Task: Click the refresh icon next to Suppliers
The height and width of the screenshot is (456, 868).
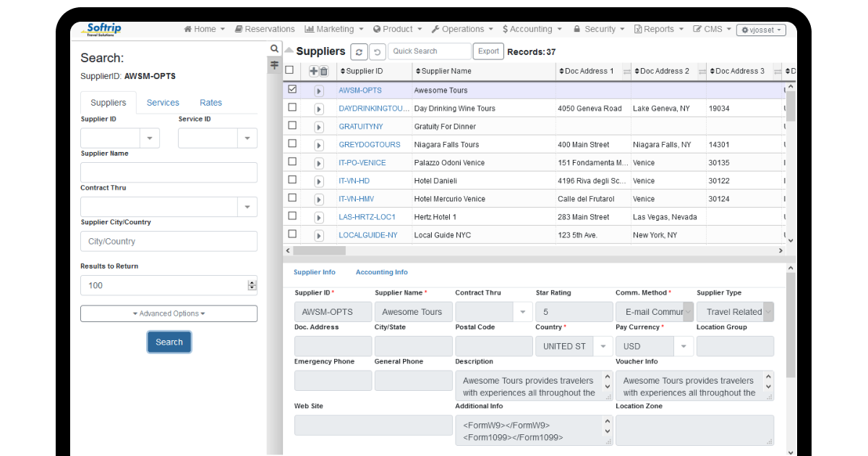Action: click(359, 51)
